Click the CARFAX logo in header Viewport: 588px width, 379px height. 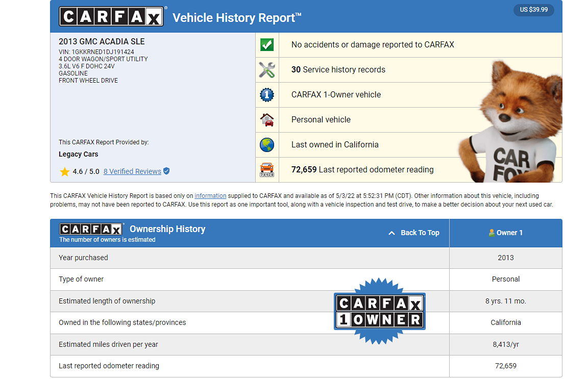point(111,17)
